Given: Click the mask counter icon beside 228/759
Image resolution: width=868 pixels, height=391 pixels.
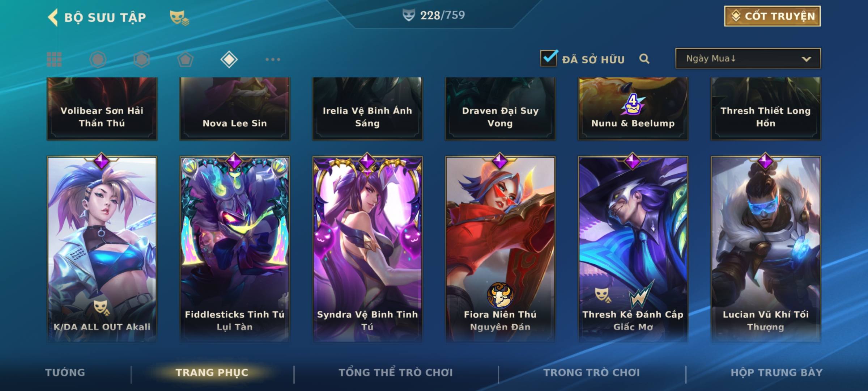Looking at the screenshot, I should coord(409,15).
